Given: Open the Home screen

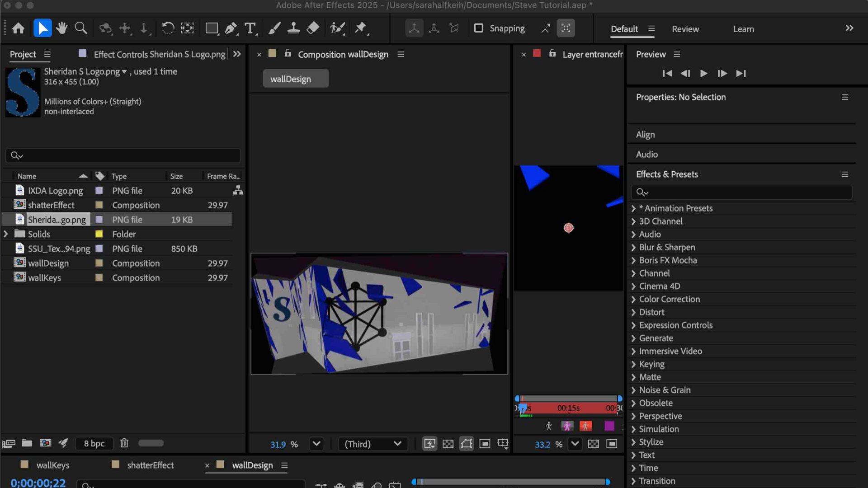Looking at the screenshot, I should click(x=19, y=28).
